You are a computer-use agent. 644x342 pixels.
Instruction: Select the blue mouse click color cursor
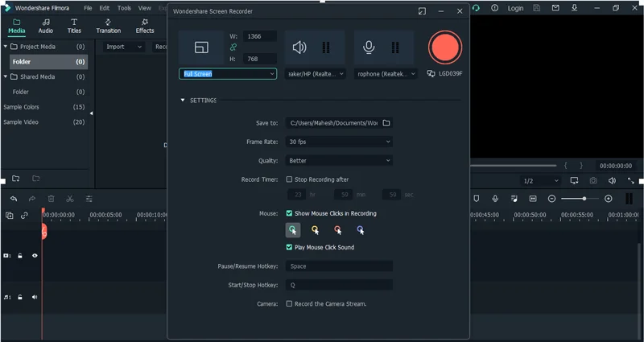[361, 230]
